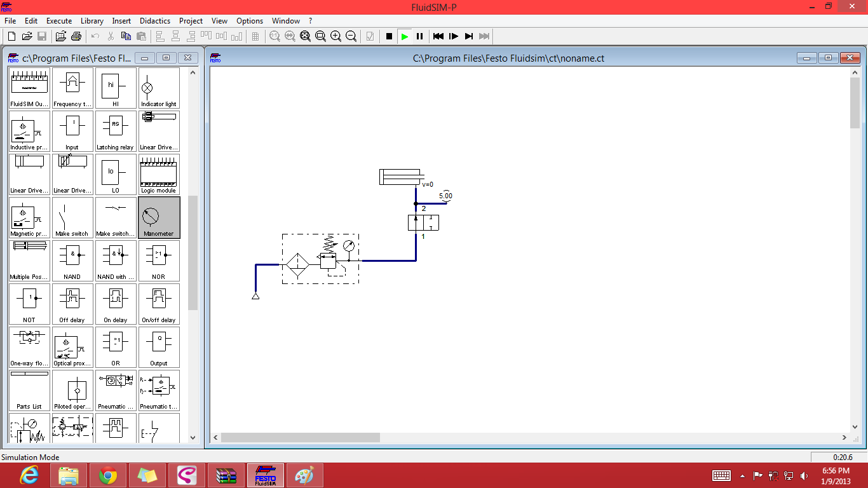This screenshot has width=868, height=488.
Task: Click the valve between ports 1 and 2
Action: [x=423, y=222]
